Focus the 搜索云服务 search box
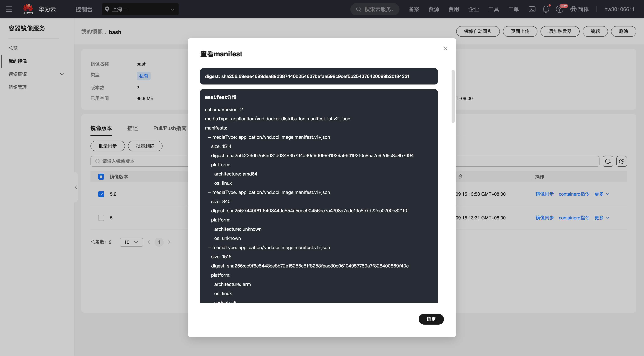644x356 pixels. point(375,9)
